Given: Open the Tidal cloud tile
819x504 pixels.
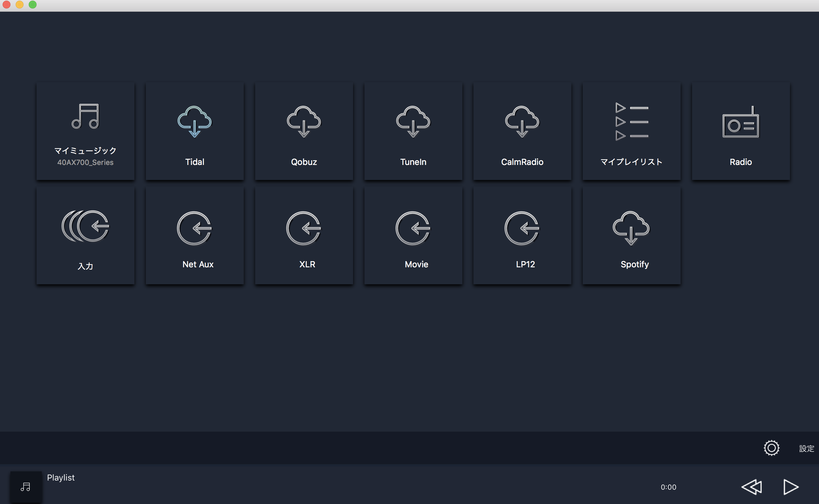Looking at the screenshot, I should pyautogui.click(x=194, y=131).
